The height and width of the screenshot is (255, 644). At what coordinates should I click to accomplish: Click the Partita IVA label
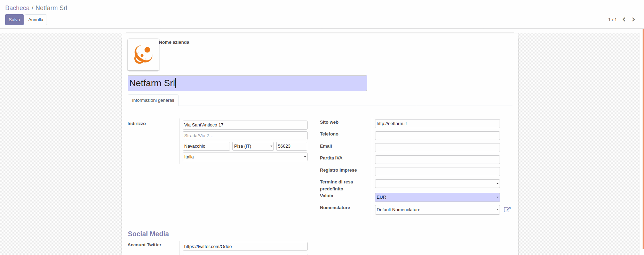point(331,158)
